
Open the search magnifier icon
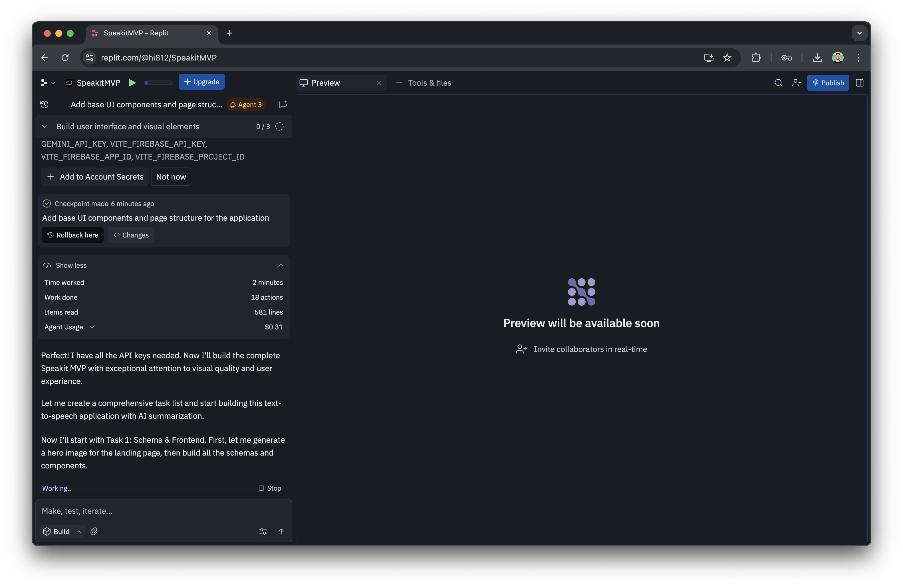pyautogui.click(x=778, y=83)
